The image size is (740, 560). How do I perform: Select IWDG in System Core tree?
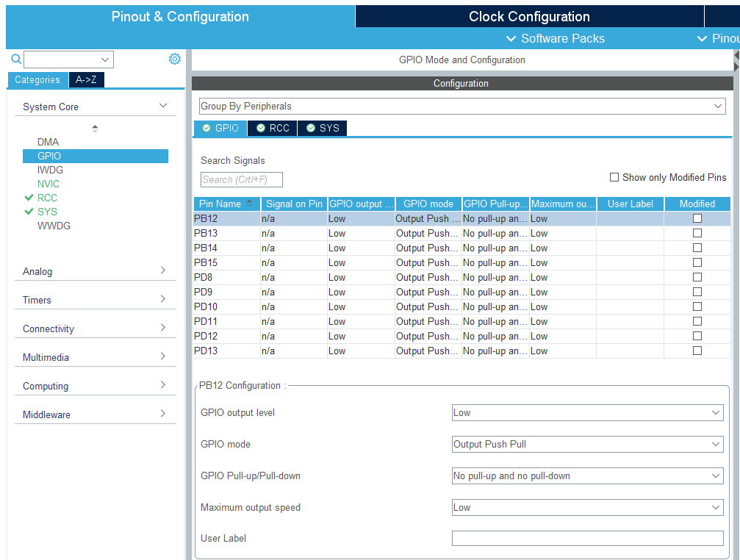coord(50,170)
